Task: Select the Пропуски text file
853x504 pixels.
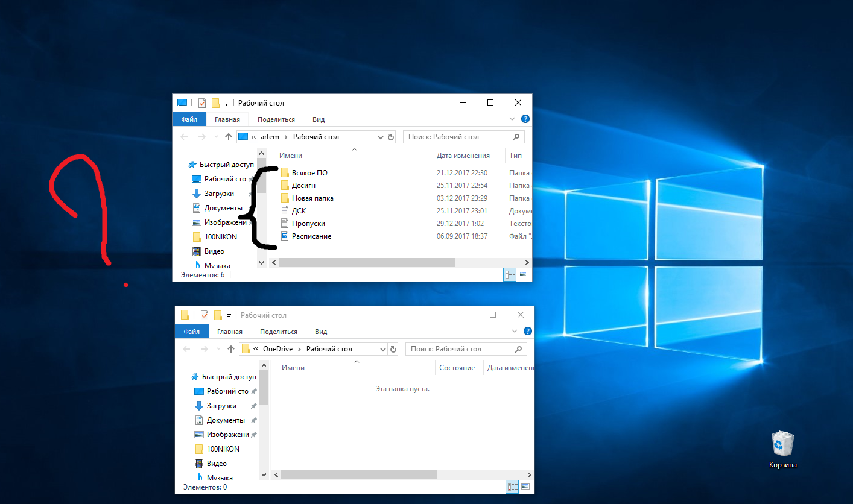Action: 308,224
